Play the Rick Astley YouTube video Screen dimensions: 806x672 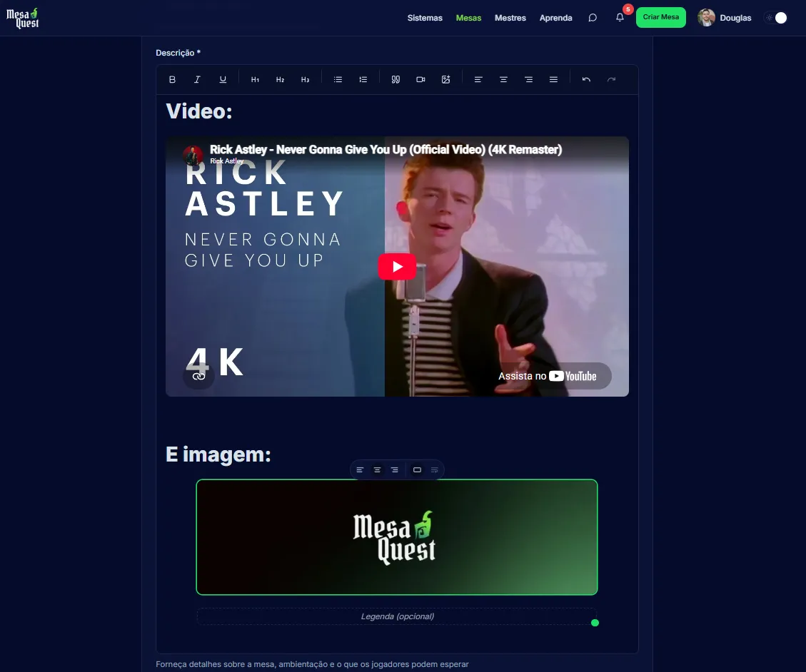(398, 267)
